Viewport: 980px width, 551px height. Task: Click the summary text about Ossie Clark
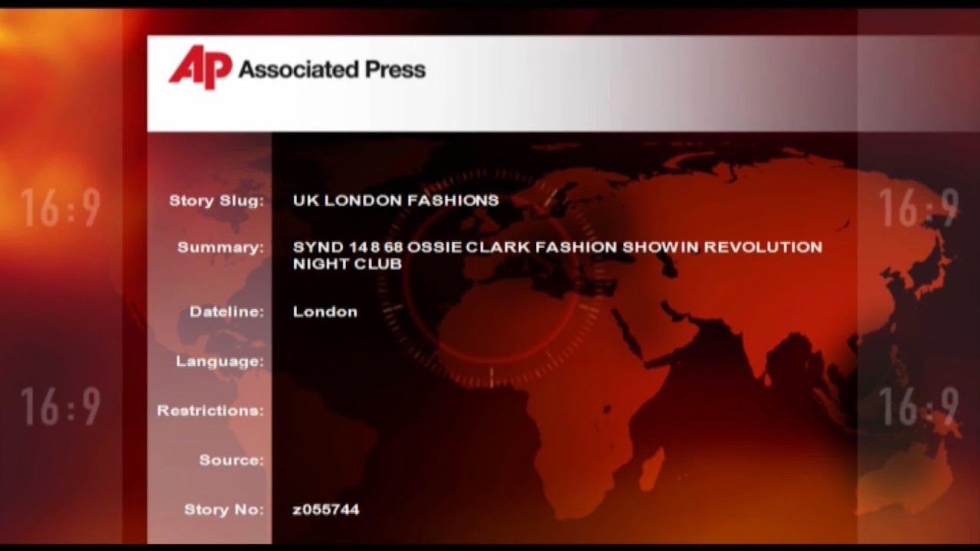(x=557, y=256)
